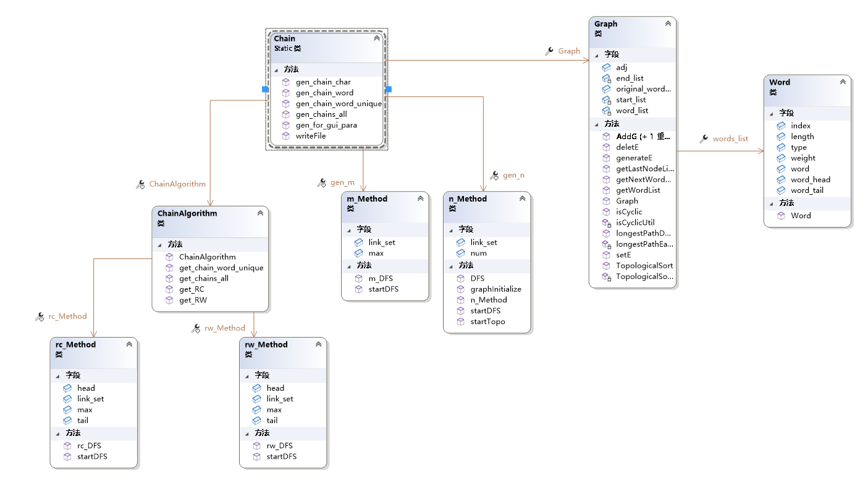This screenshot has width=868, height=486.
Task: Select the num field in n_Method
Action: click(478, 253)
